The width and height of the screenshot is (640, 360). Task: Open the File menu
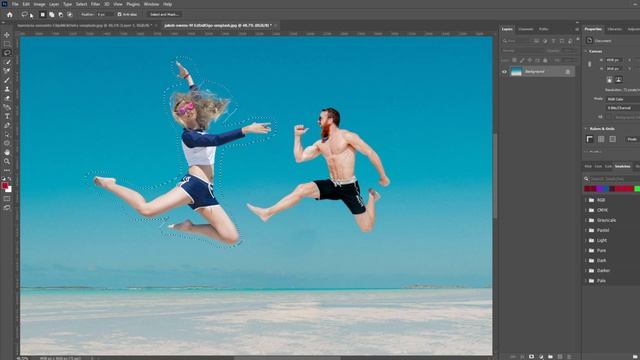point(15,4)
